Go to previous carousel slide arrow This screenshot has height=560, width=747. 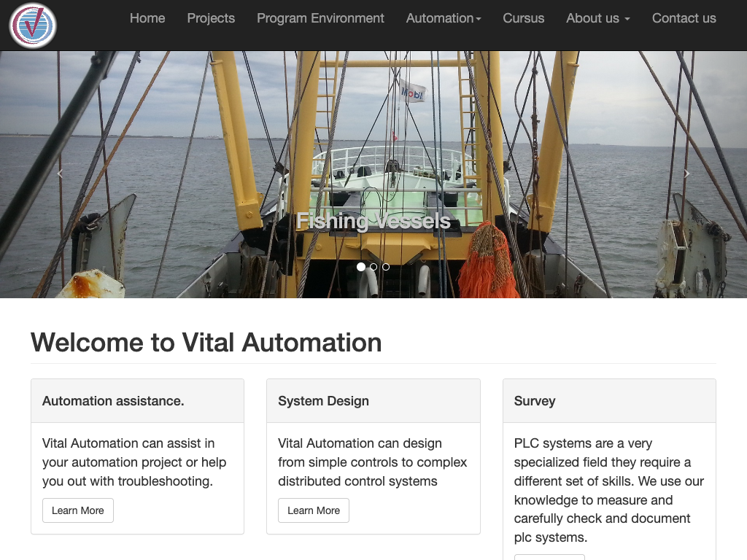pyautogui.click(x=60, y=174)
